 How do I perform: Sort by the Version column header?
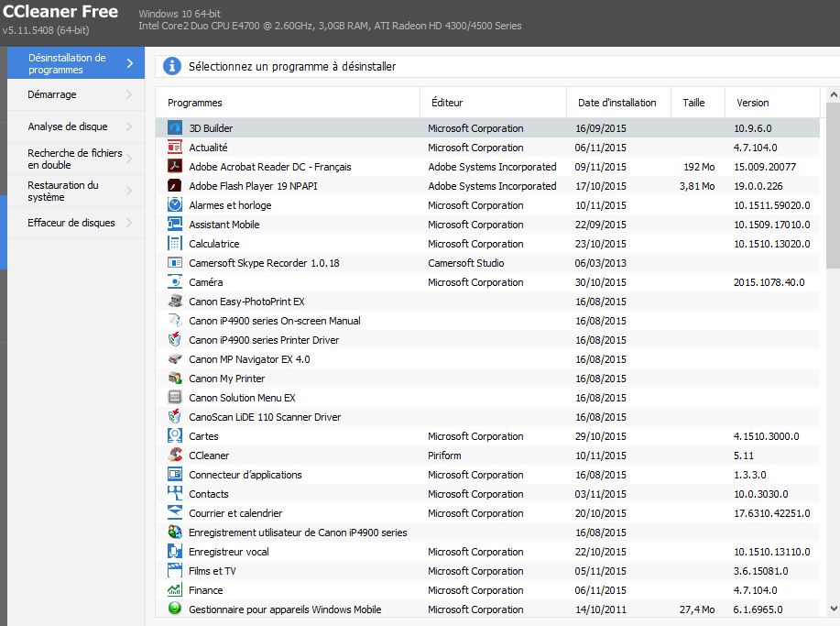pyautogui.click(x=772, y=103)
